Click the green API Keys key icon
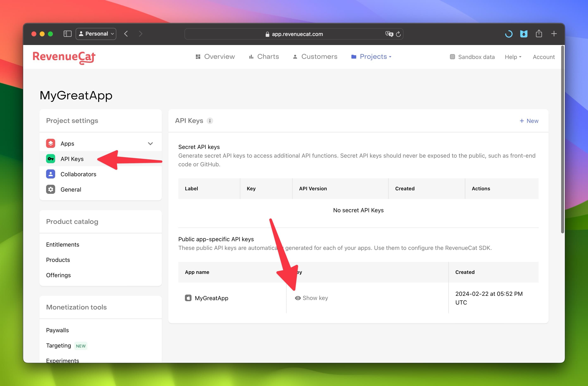 (51, 159)
